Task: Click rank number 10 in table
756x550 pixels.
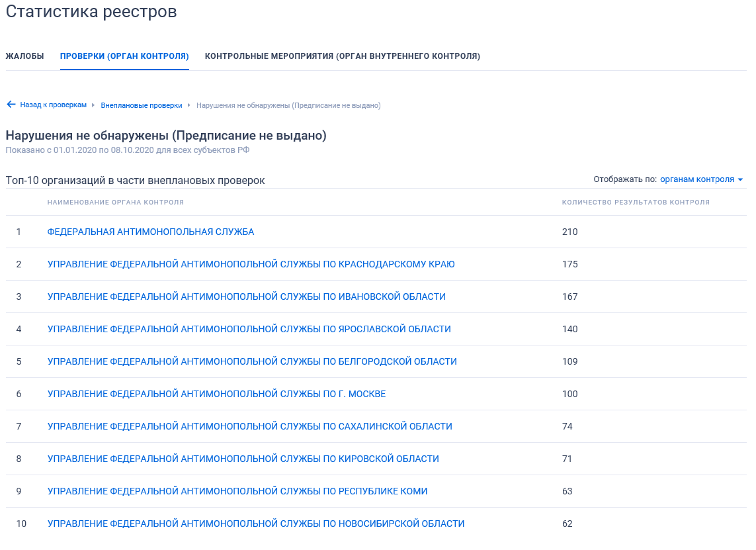Action: tap(21, 524)
